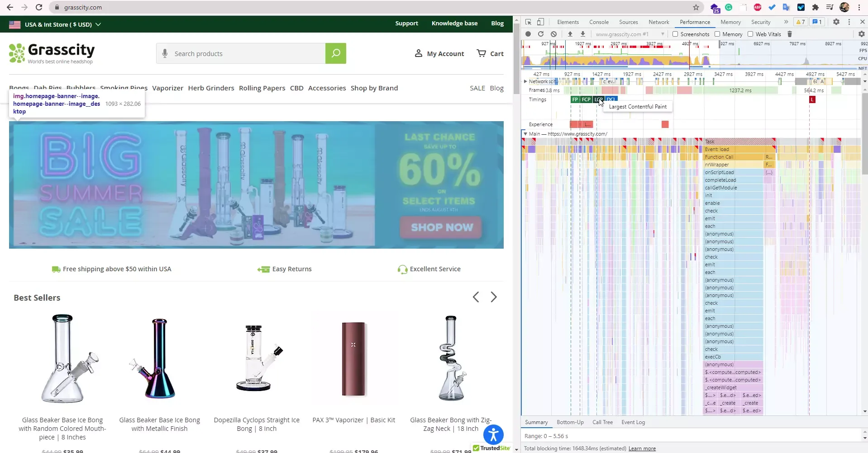Click the load profile upload icon
The height and width of the screenshot is (453, 868).
(x=570, y=34)
